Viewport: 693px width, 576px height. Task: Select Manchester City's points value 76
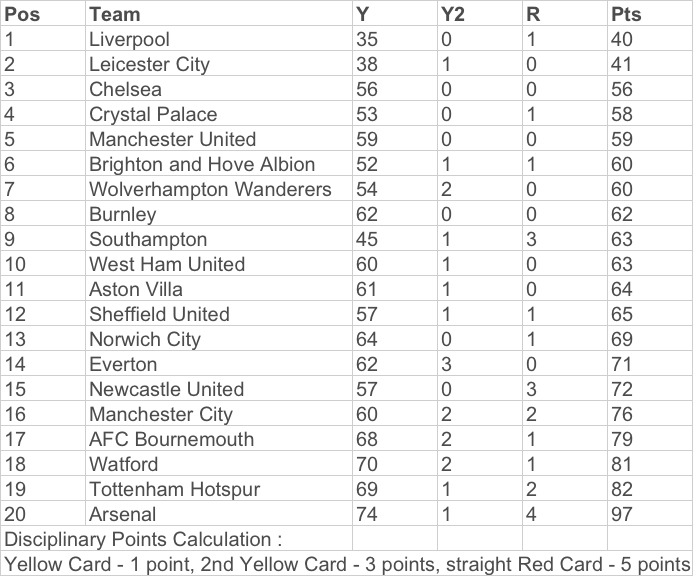(650, 413)
